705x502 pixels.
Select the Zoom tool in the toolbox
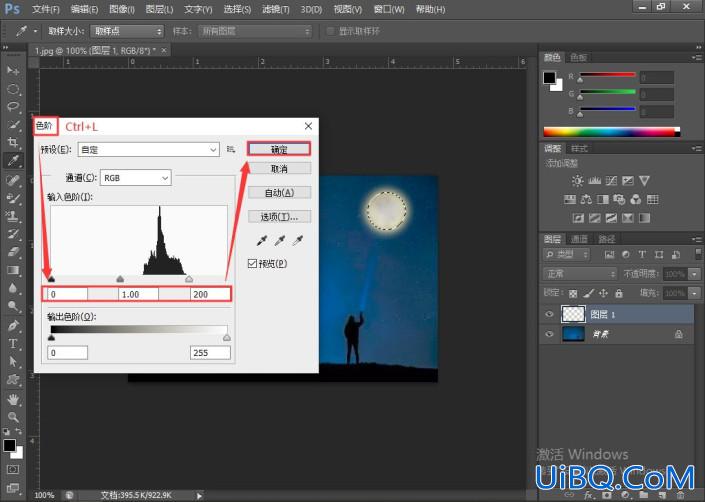(13, 417)
